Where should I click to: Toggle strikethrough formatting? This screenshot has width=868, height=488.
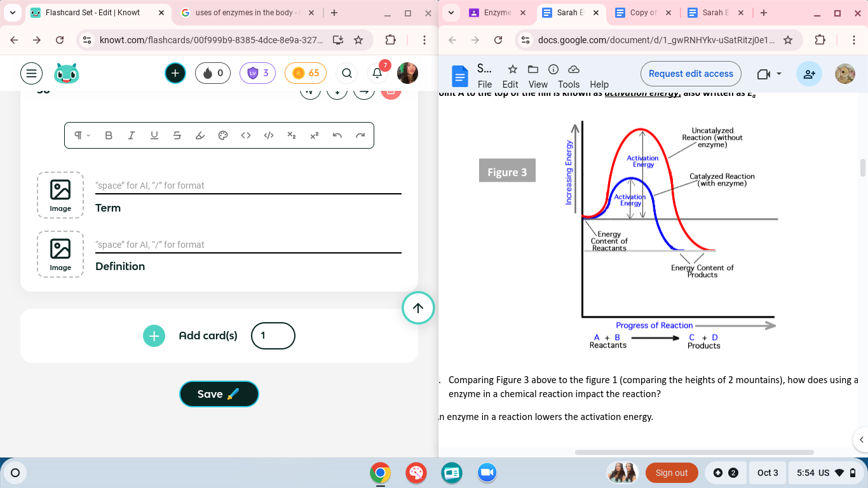tap(177, 135)
